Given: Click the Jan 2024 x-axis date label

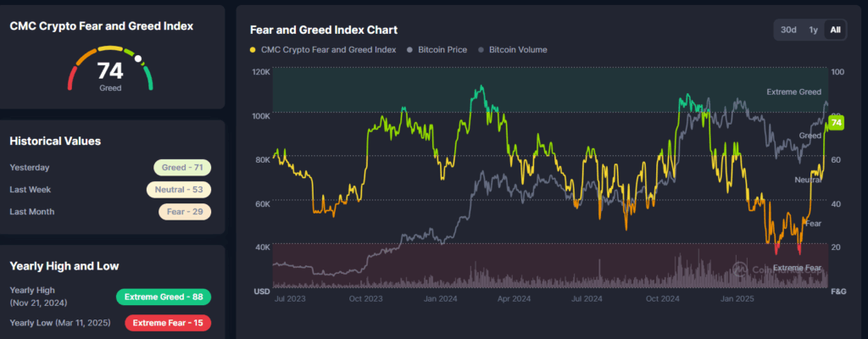Looking at the screenshot, I should click(442, 299).
